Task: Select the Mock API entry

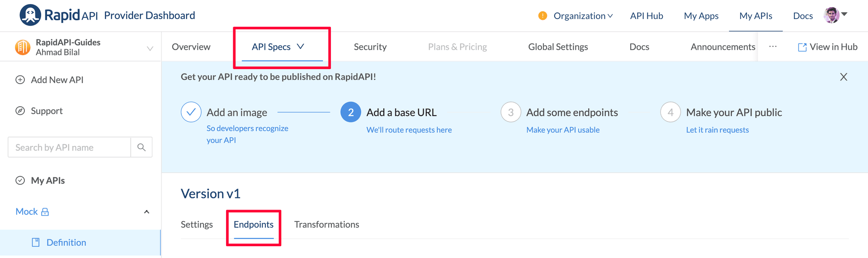Action: pyautogui.click(x=27, y=212)
